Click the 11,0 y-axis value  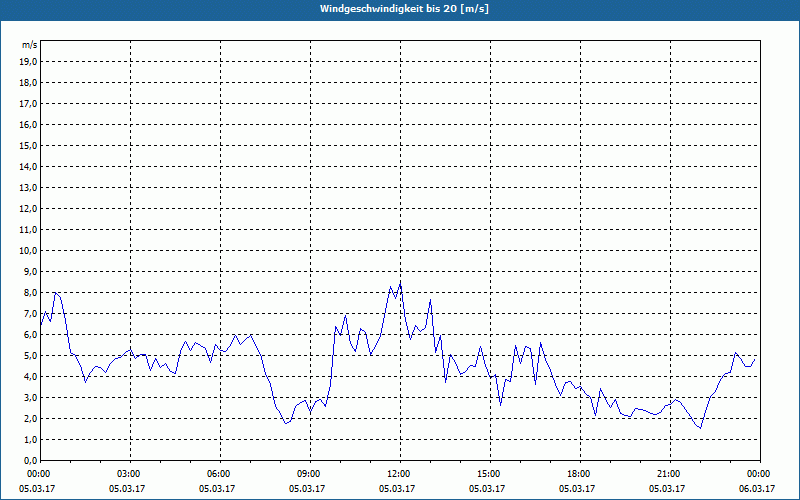pos(28,230)
